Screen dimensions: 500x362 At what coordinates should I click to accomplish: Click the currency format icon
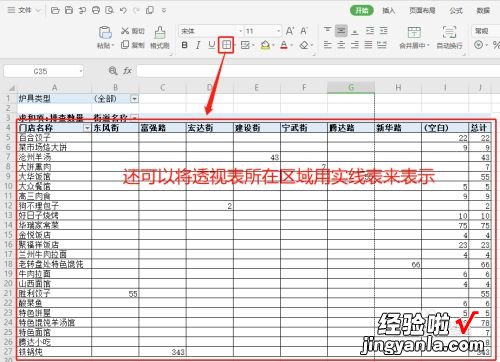click(479, 45)
